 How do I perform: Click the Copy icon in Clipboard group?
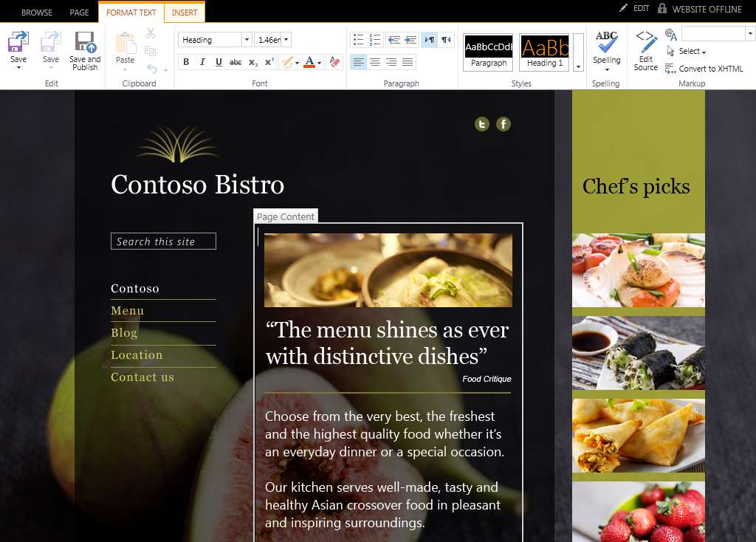(x=151, y=51)
